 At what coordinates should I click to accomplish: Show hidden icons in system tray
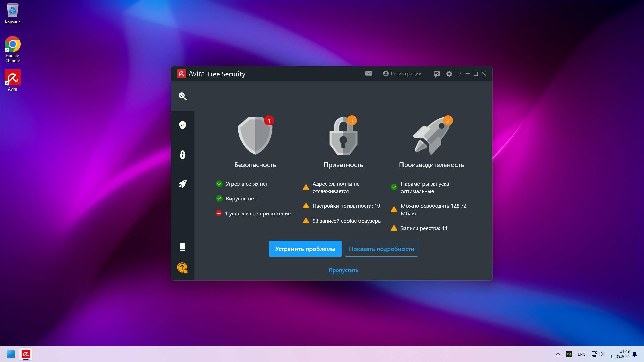558,354
